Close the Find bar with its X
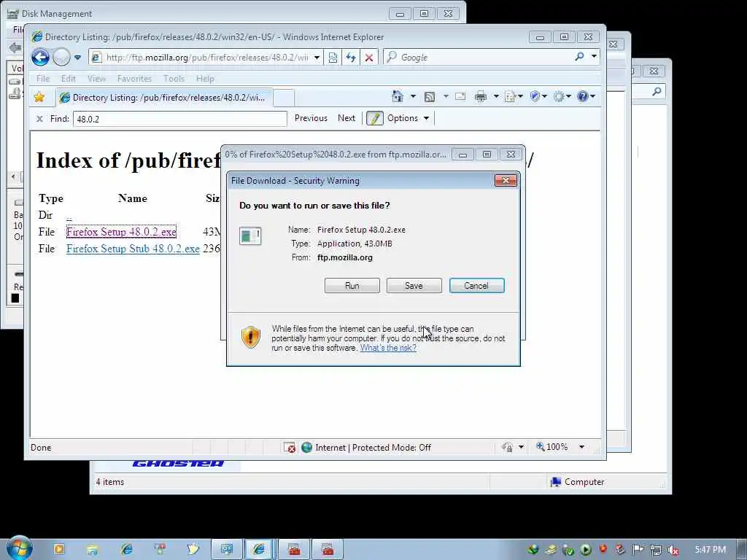This screenshot has height=560, width=747. tap(39, 119)
